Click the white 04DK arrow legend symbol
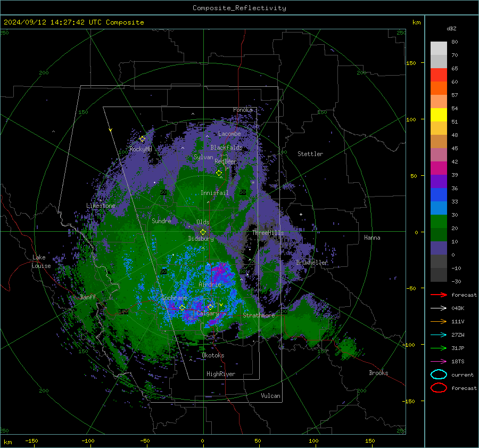Image resolution: width=479 pixels, height=448 pixels. coord(439,308)
